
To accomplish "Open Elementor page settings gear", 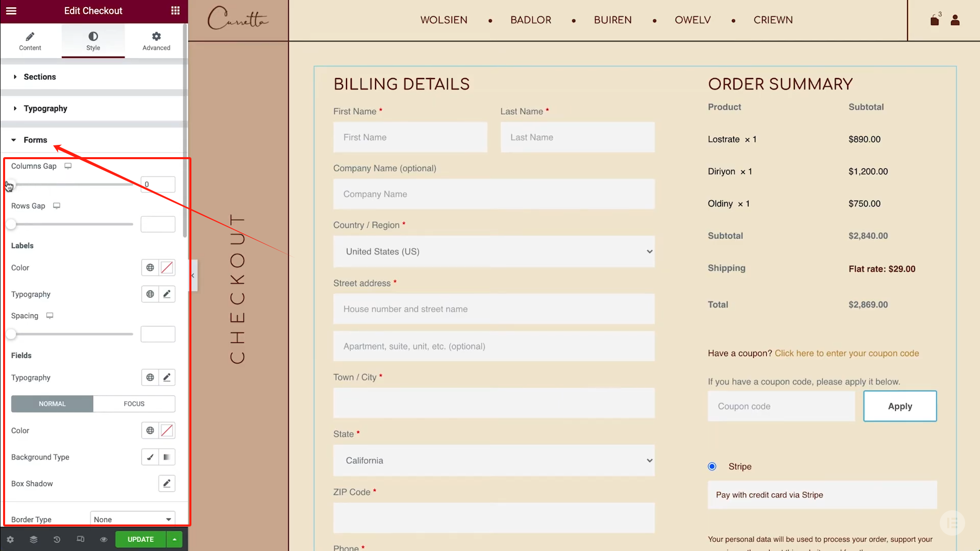I will 10,539.
